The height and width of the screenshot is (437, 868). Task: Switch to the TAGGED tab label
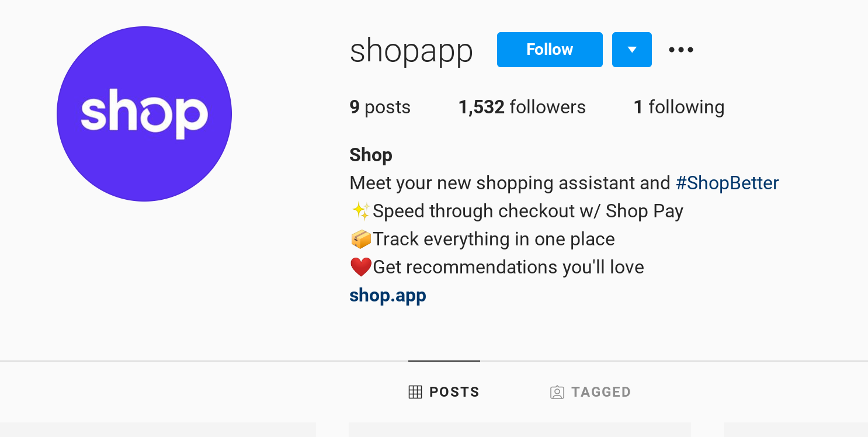point(601,392)
